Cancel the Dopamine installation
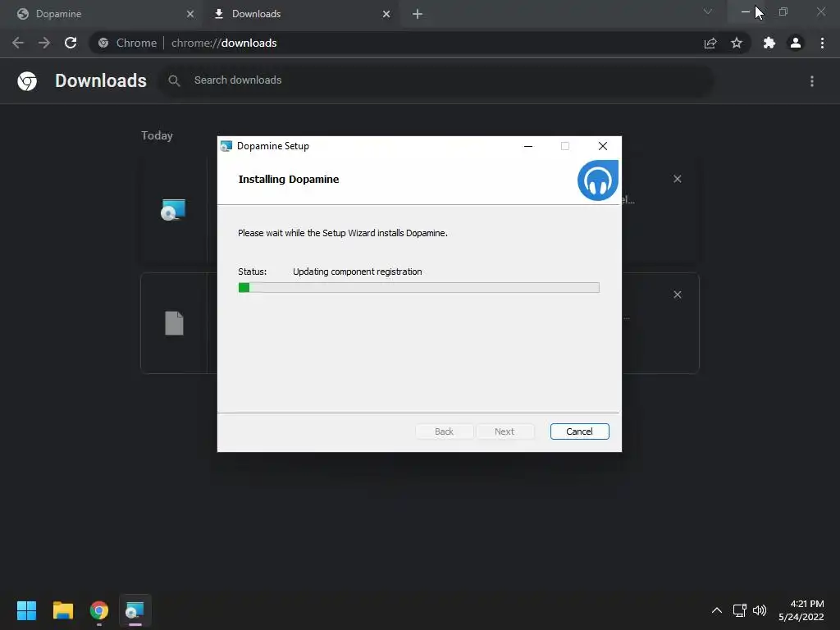The height and width of the screenshot is (630, 840). 579,431
